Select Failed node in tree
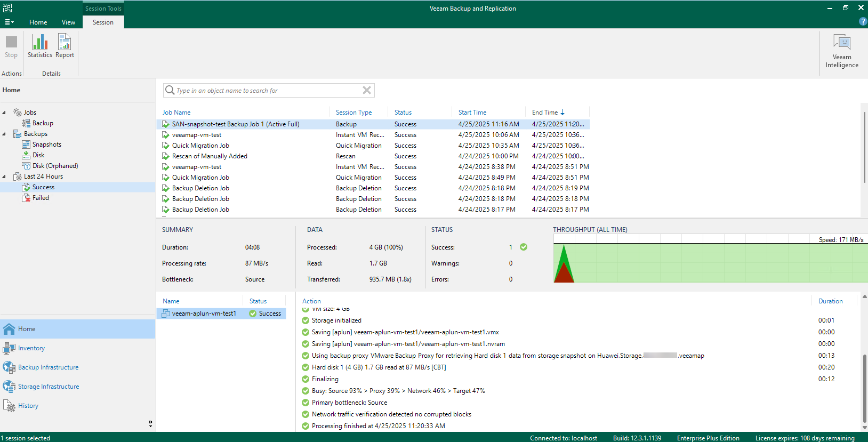This screenshot has width=868, height=442. pos(41,198)
